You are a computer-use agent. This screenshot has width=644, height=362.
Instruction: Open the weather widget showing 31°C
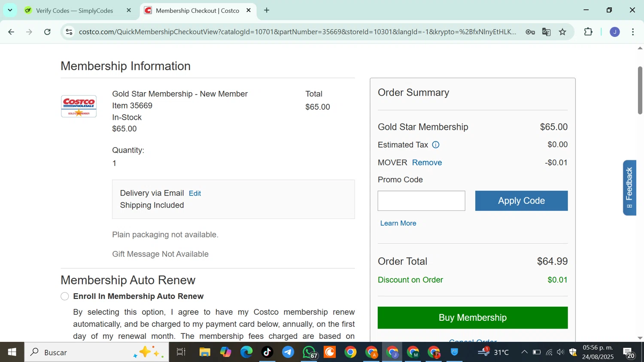coord(494,352)
